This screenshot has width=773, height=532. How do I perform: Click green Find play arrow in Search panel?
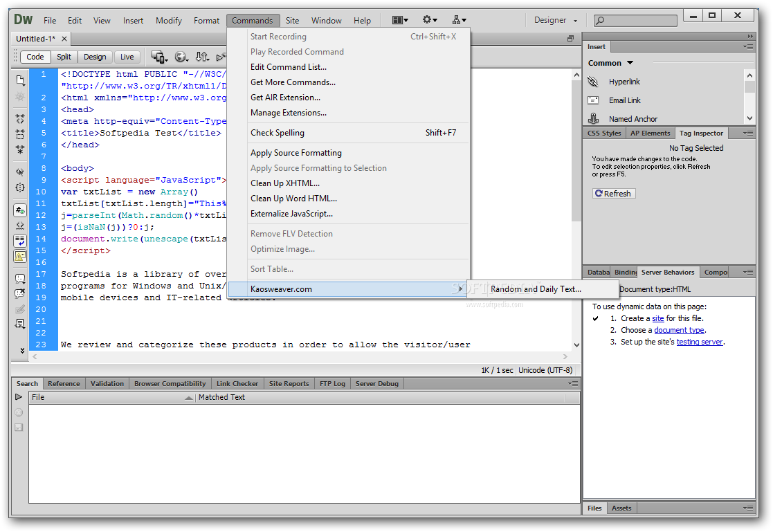pos(19,397)
